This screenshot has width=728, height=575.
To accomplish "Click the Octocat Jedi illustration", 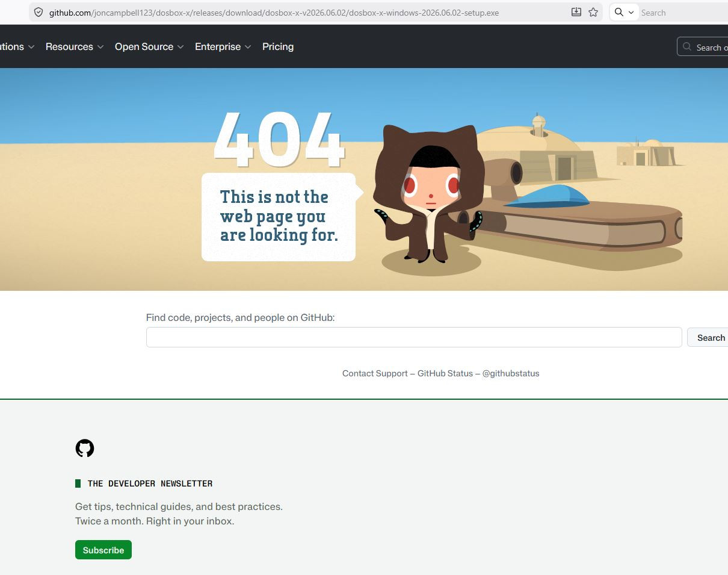I will tap(428, 196).
